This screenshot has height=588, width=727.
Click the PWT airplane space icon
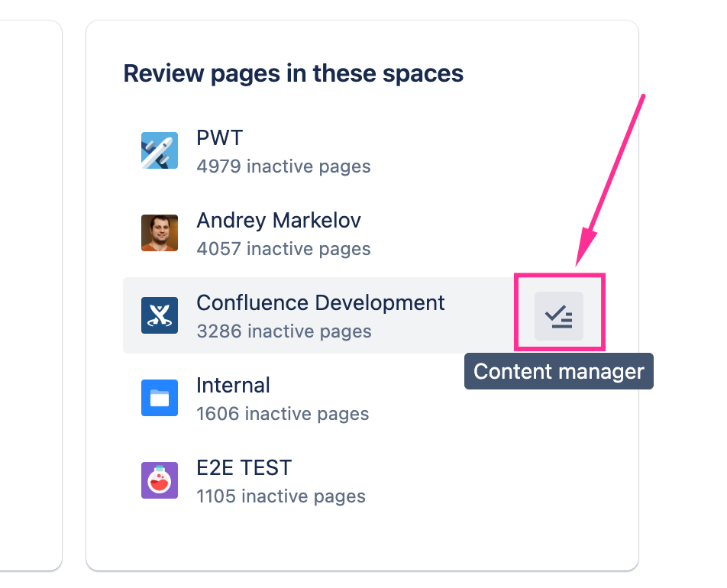click(160, 150)
